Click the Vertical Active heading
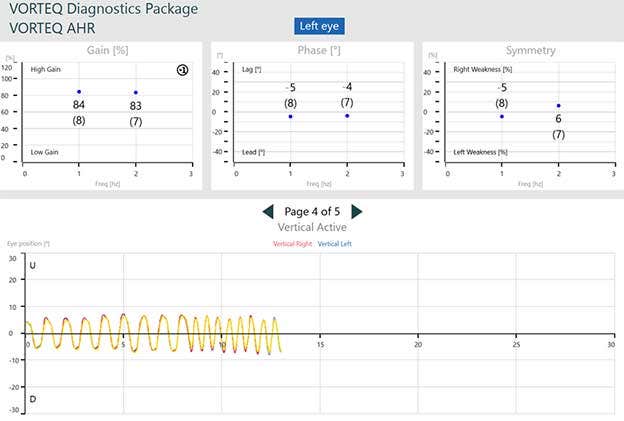 312,227
